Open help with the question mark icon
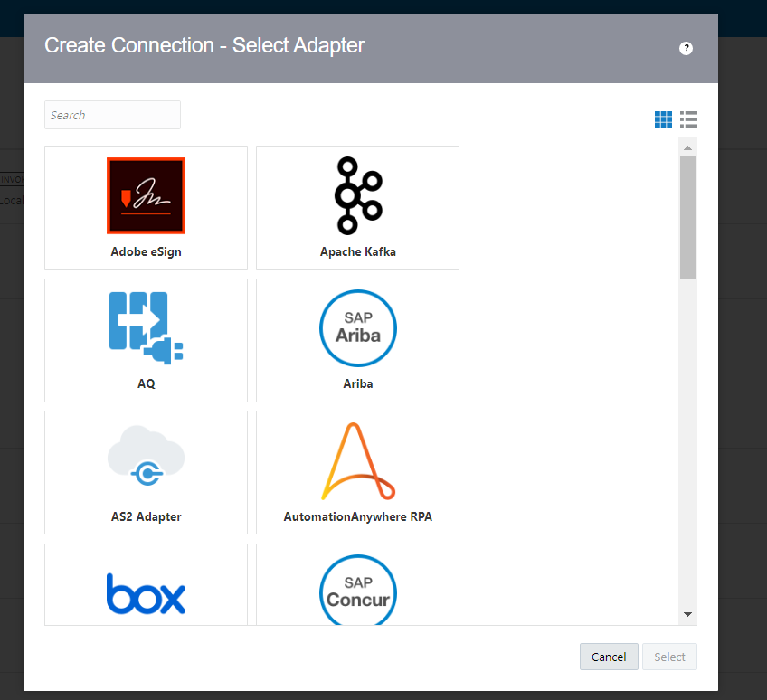The height and width of the screenshot is (700, 767). 686,48
